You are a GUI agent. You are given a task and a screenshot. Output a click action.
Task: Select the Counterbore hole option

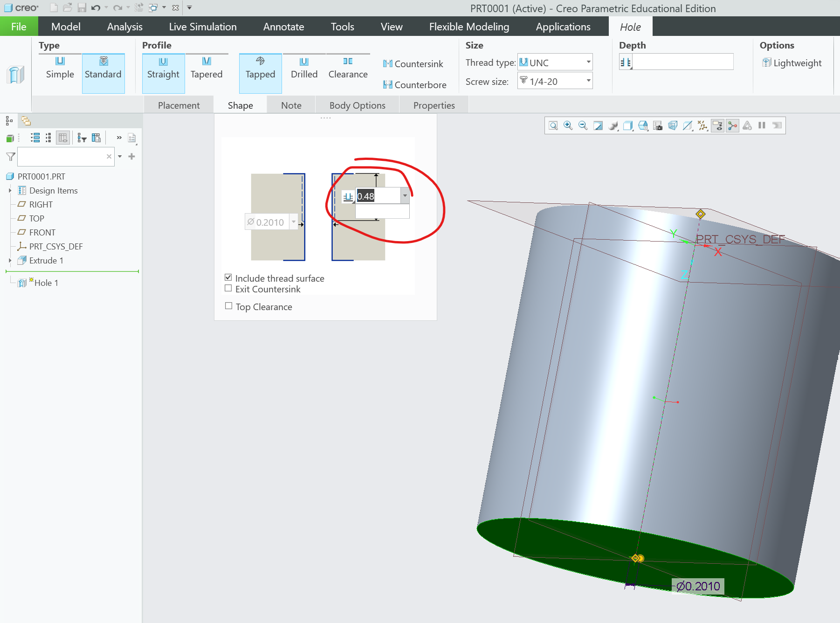click(416, 84)
